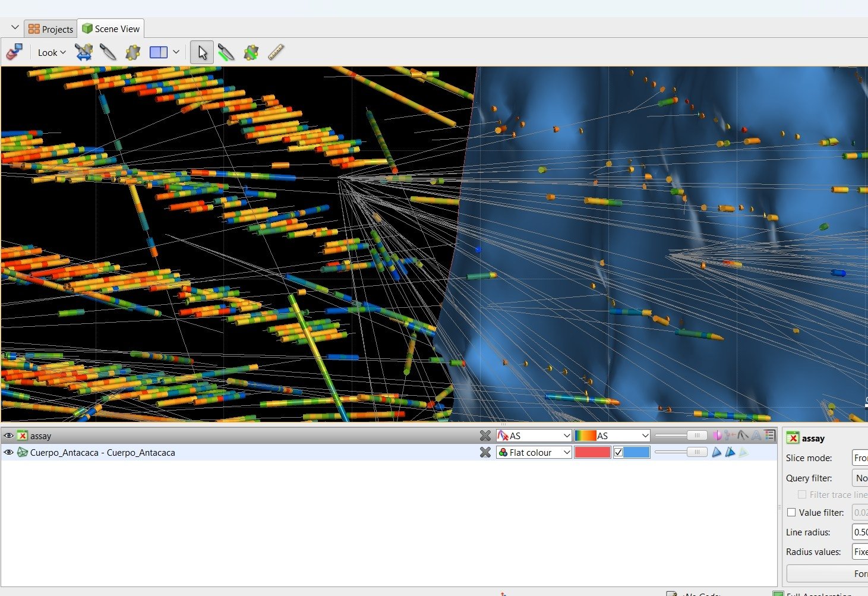The width and height of the screenshot is (868, 596).
Task: Open the viewport layout dropdown arrow
Action: click(176, 52)
